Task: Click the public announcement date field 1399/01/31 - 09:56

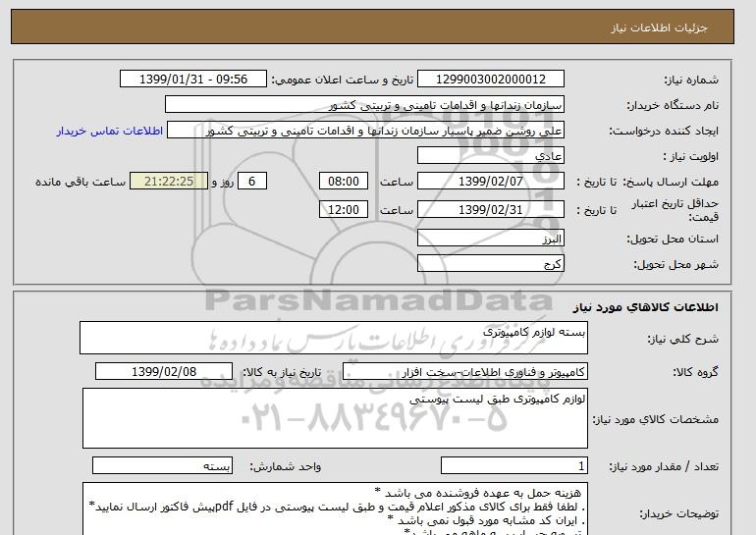Action: click(193, 80)
